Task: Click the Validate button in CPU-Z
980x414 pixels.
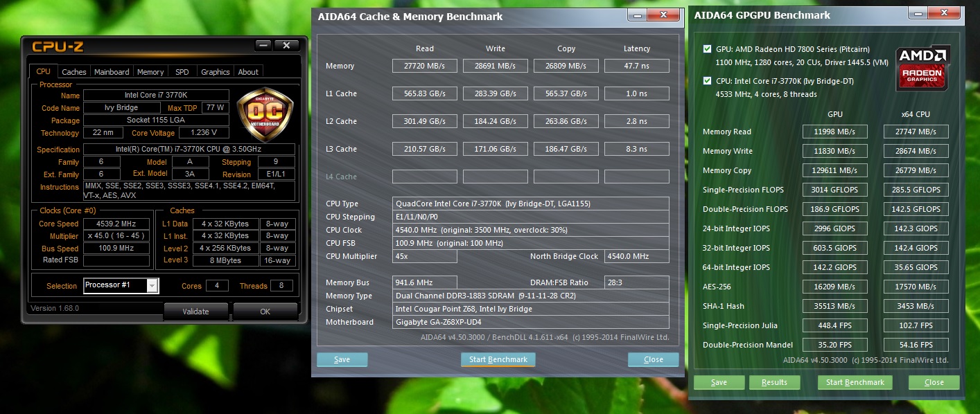Action: 195,312
